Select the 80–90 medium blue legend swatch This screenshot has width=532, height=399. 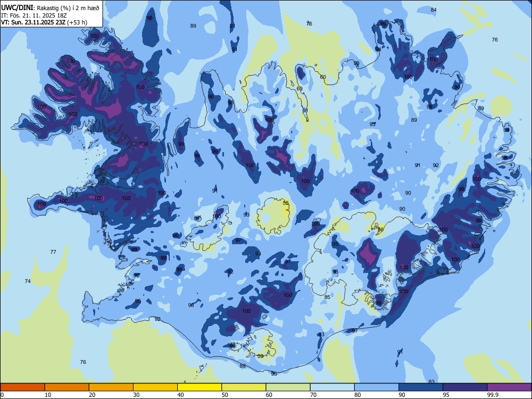(376, 387)
